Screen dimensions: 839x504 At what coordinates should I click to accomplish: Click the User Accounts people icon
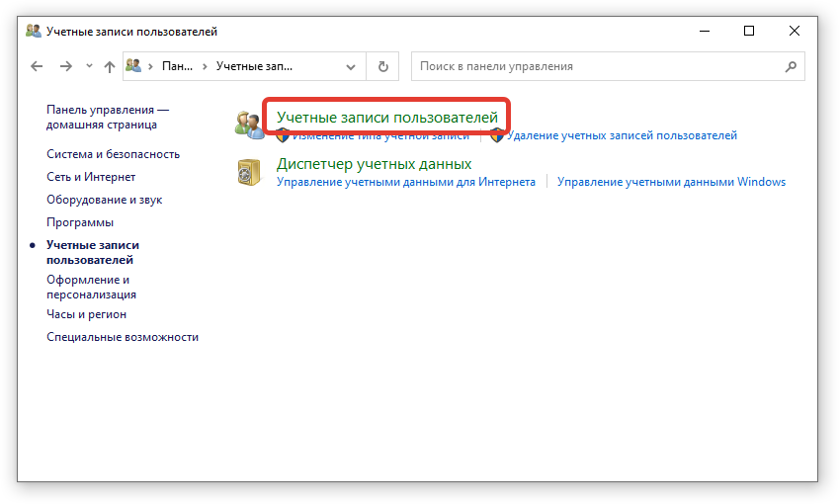[248, 124]
